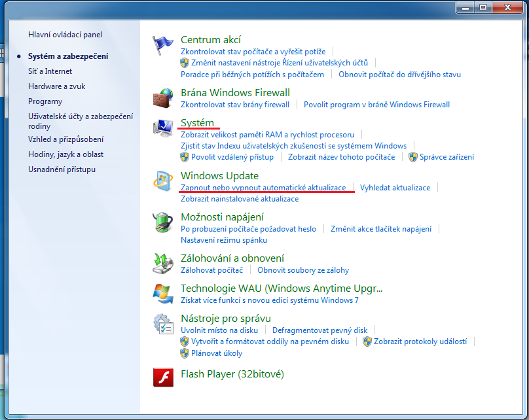Viewport: 529px width, 420px height.
Task: Open Hodiny, jazyk a oblast category
Action: [65, 154]
